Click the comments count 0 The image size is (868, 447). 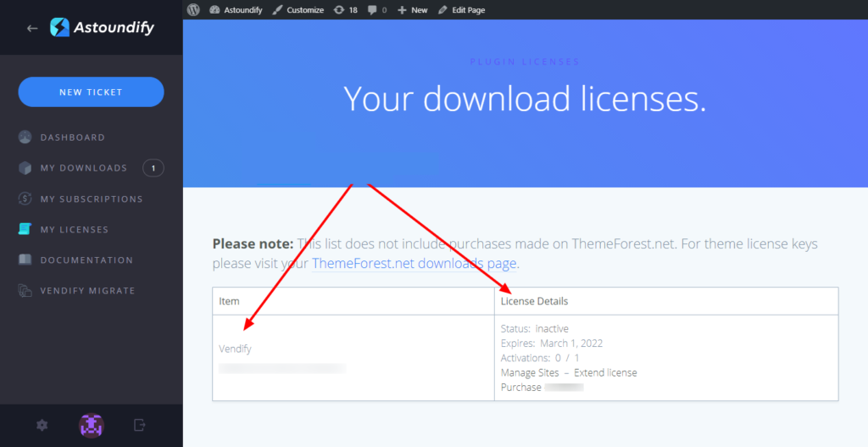385,10
